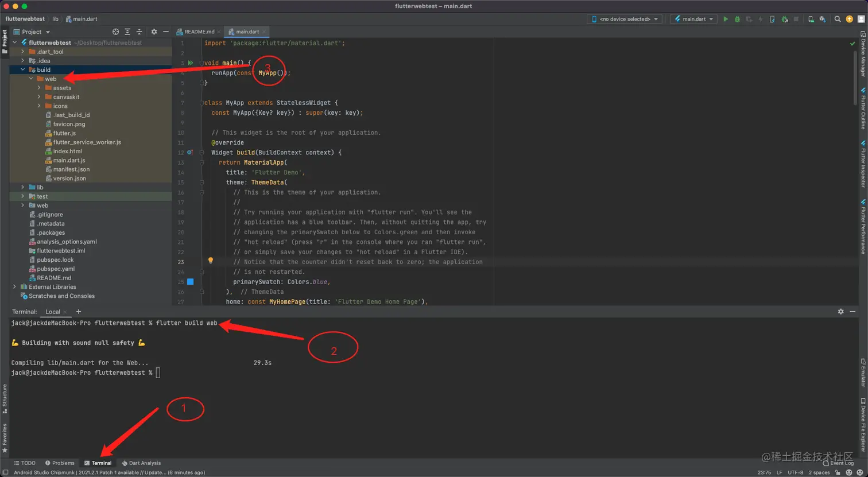
Task: Click the locate opened file target icon
Action: pyautogui.click(x=115, y=32)
